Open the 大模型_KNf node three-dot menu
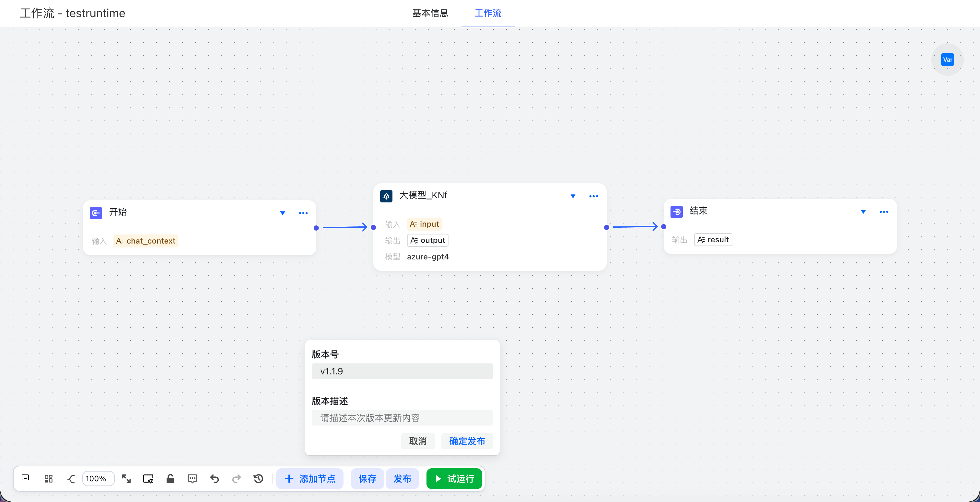The image size is (980, 502). [593, 196]
